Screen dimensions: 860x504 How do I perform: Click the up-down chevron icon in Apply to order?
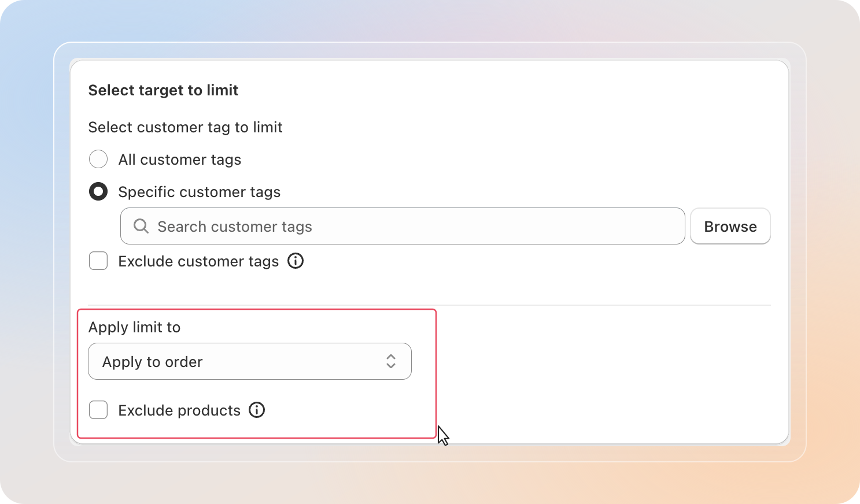[391, 361]
